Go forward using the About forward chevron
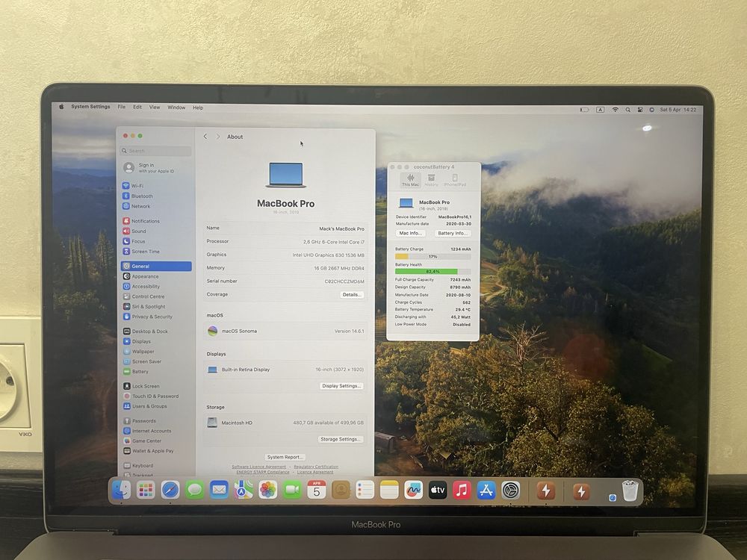The image size is (747, 560). point(218,137)
